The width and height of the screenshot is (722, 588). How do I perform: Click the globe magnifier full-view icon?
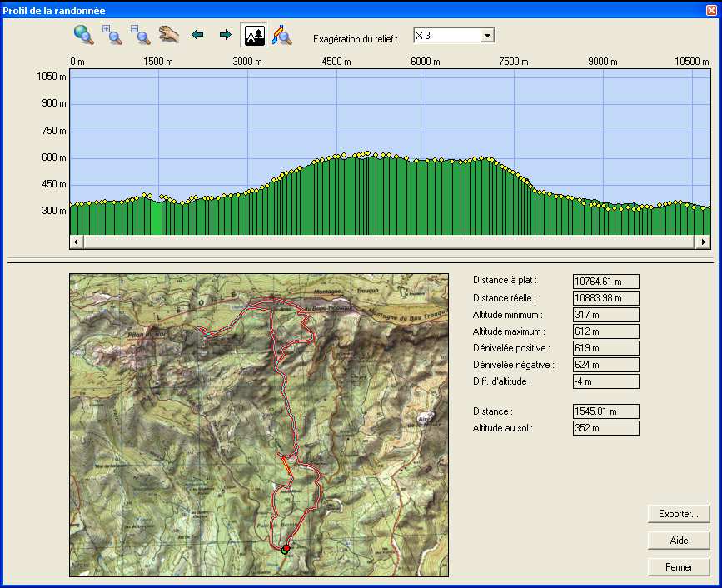click(x=84, y=35)
